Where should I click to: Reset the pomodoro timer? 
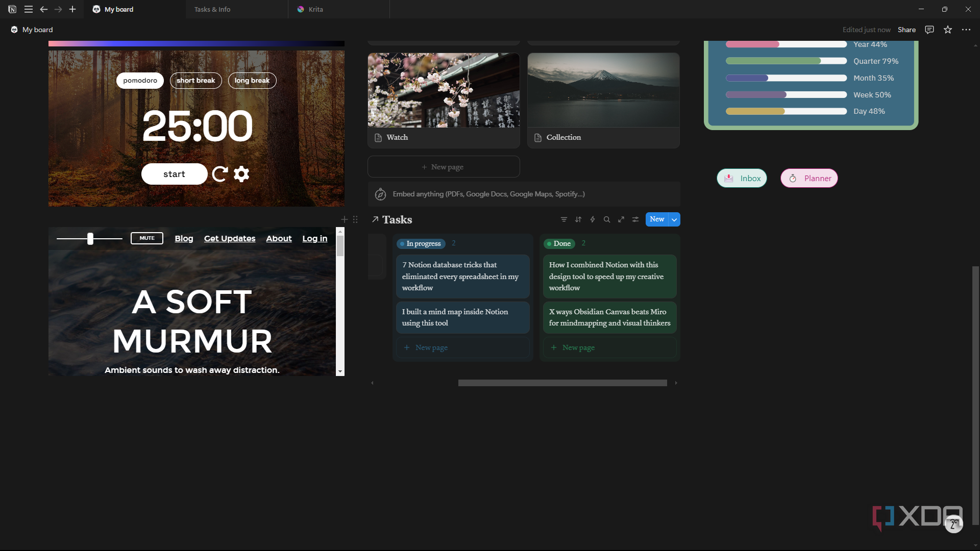point(220,174)
